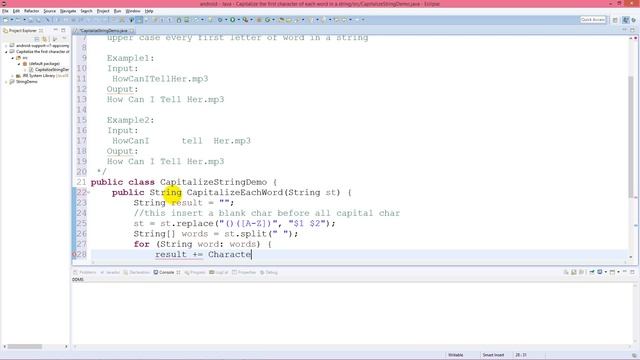This screenshot has width=640, height=360.
Task: Maximize the Console panel
Action: (x=632, y=272)
